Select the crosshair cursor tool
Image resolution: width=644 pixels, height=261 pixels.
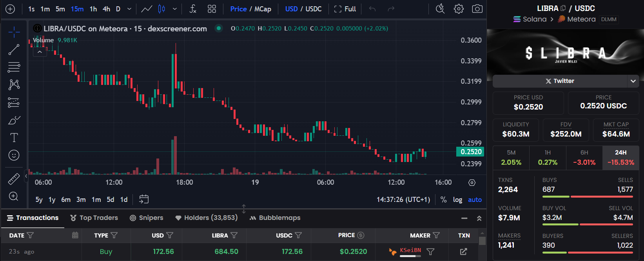(x=14, y=32)
